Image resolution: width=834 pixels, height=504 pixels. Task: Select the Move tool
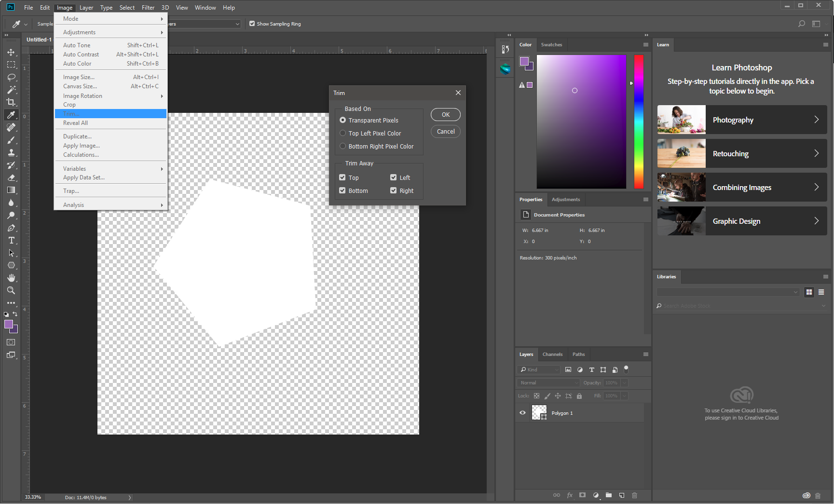click(x=11, y=52)
